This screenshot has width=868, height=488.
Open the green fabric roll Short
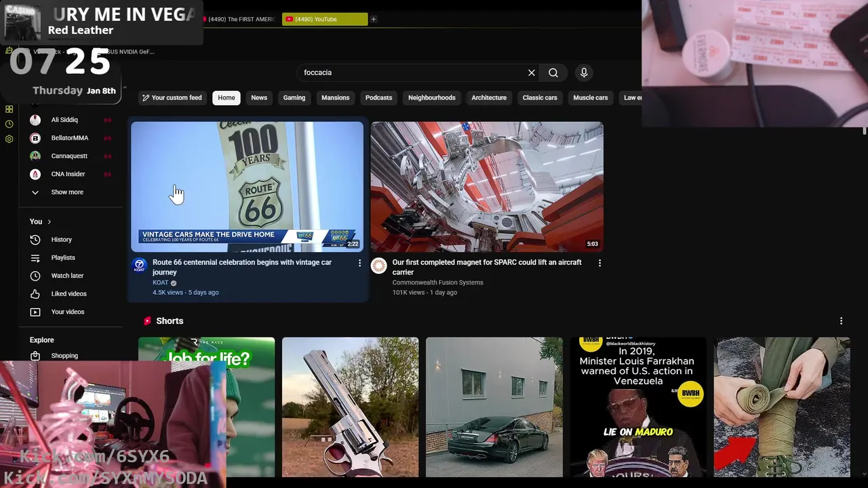[x=782, y=407]
